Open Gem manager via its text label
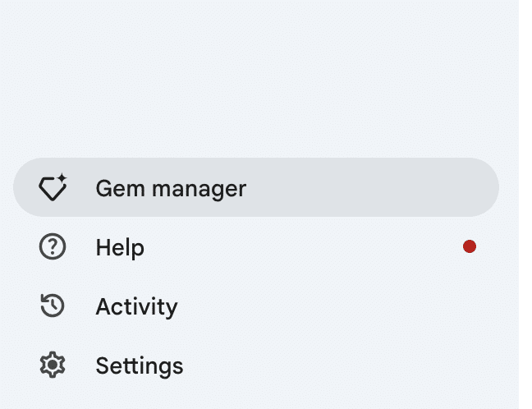Screen dimensions: 532x409 point(171,189)
